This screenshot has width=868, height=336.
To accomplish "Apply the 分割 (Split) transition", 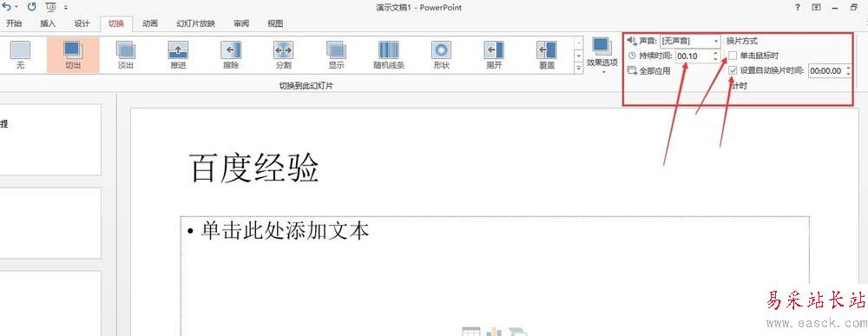I will 284,55.
